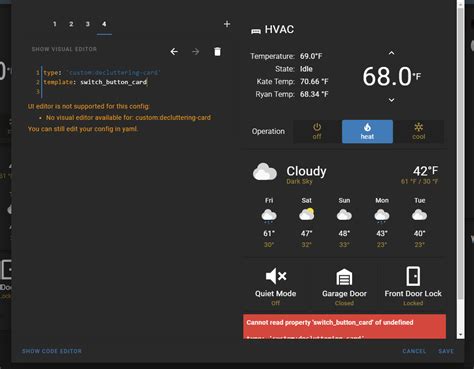This screenshot has height=369, width=474.
Task: Click Tuesday cloudy forecast icon
Action: [420, 215]
